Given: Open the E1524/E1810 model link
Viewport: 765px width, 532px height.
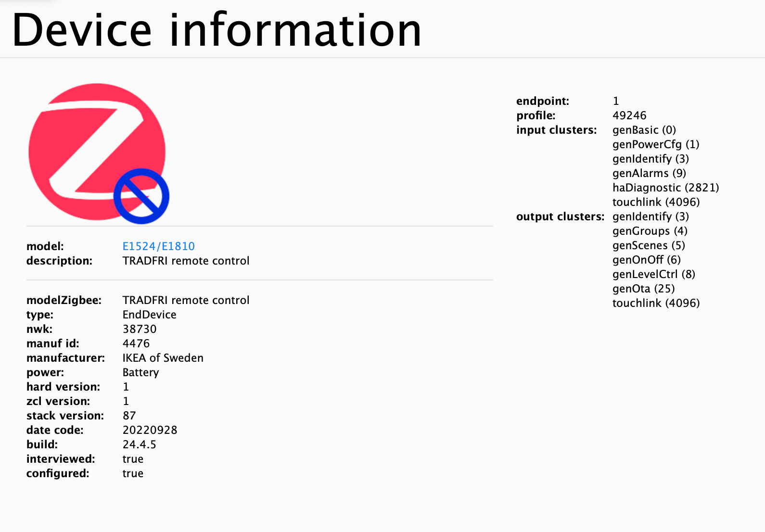Looking at the screenshot, I should 158,246.
